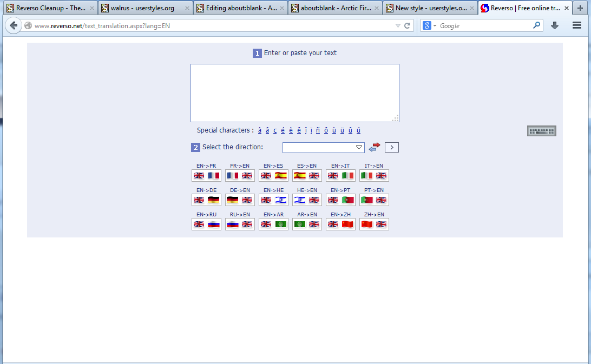Insert special character ñ
Screen dimensions: 591x364
click(x=318, y=130)
